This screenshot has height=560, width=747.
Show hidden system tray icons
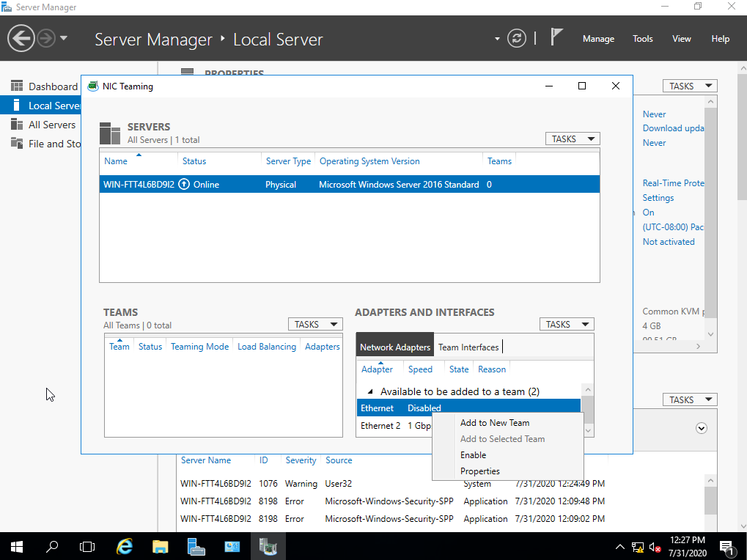[619, 547]
